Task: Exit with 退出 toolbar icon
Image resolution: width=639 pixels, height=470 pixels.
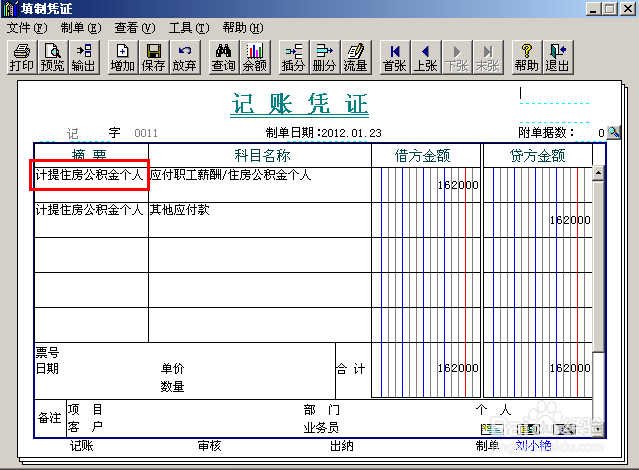Action: (558, 57)
